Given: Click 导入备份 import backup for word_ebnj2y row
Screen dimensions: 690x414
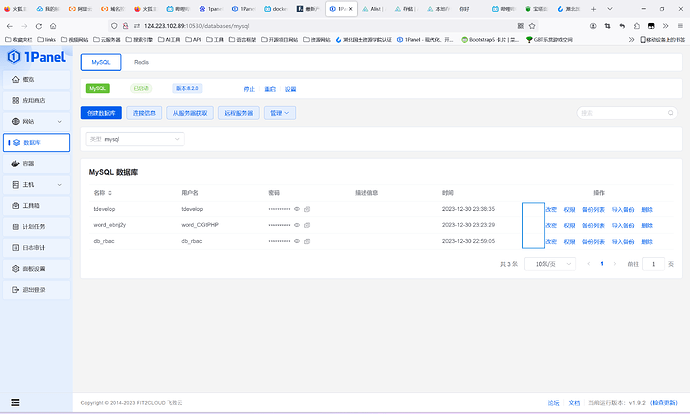Looking at the screenshot, I should tap(623, 225).
